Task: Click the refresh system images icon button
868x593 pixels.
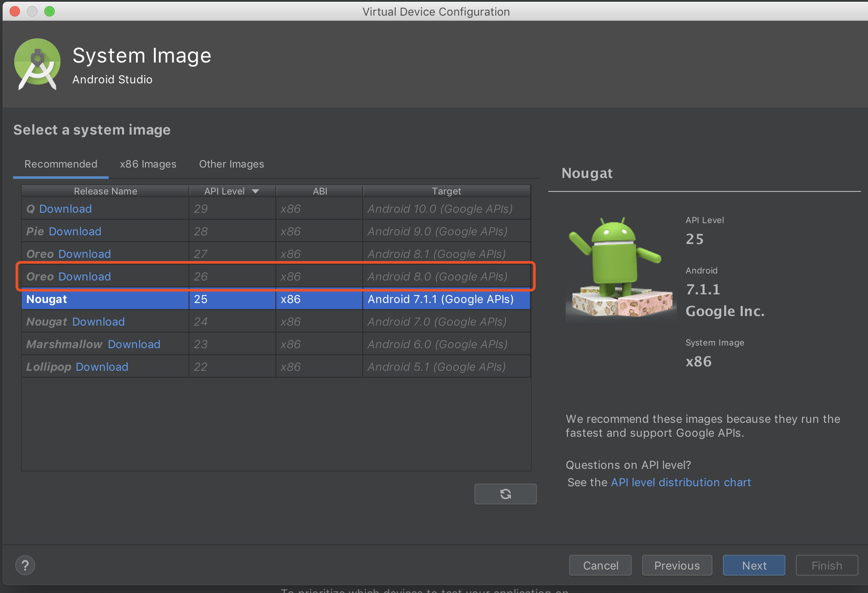Action: pos(505,494)
